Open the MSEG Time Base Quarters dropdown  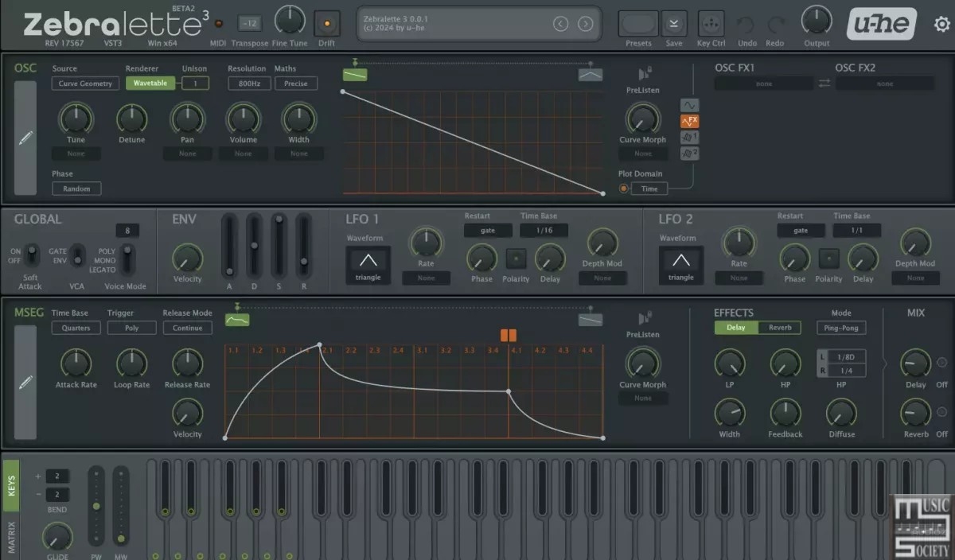click(76, 328)
